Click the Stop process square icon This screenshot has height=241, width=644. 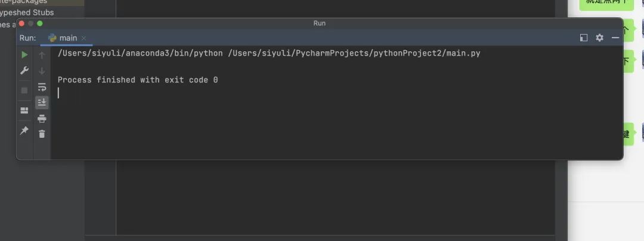point(24,90)
